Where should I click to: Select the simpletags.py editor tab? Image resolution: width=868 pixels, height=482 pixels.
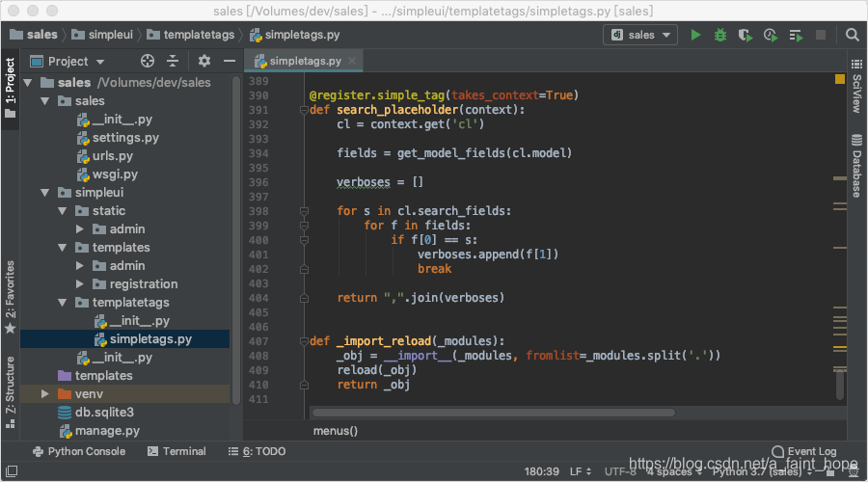tap(304, 61)
